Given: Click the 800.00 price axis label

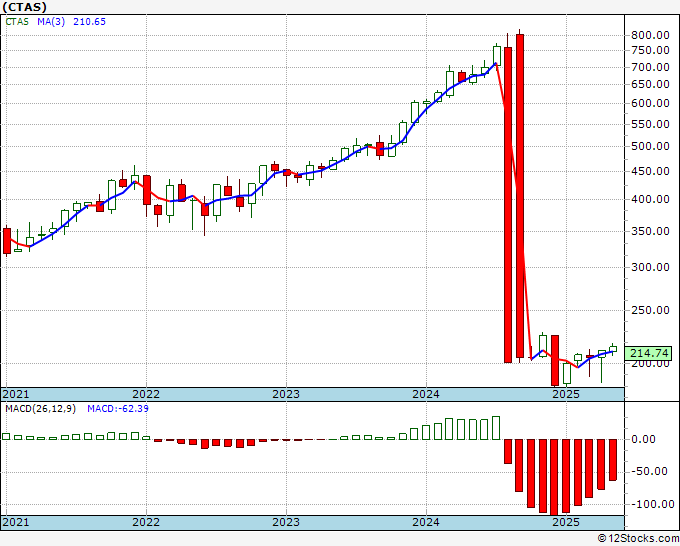Looking at the screenshot, I should [650, 35].
